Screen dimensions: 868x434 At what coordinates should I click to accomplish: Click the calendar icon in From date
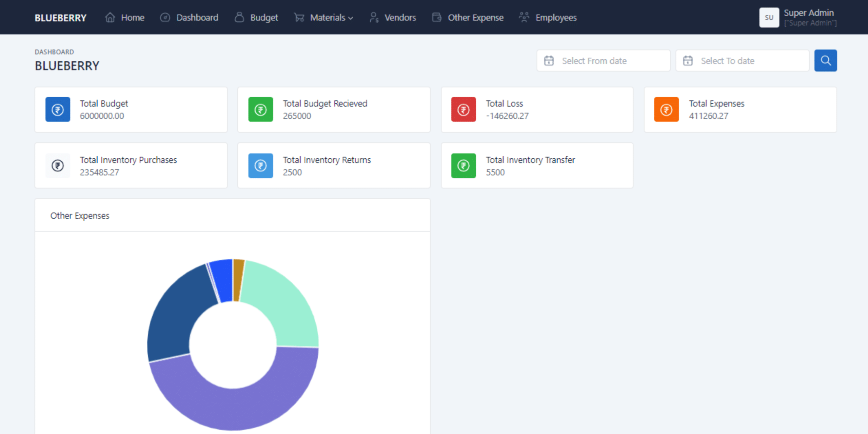[549, 61]
